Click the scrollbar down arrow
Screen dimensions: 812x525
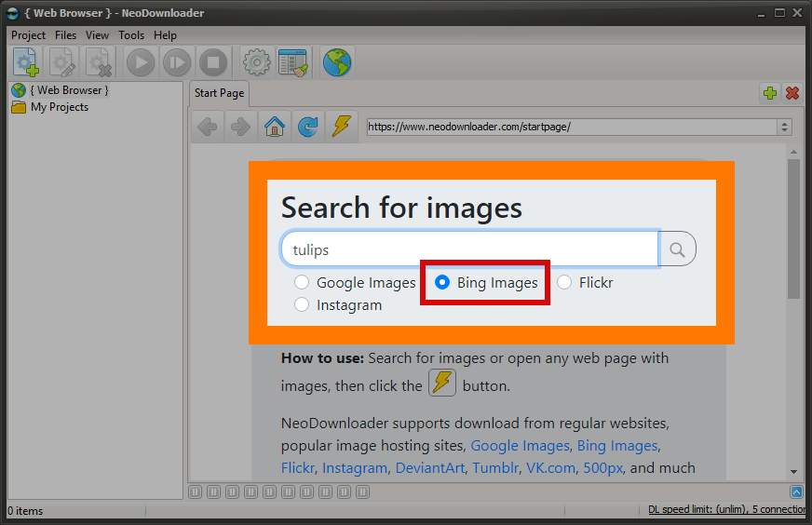coord(793,472)
